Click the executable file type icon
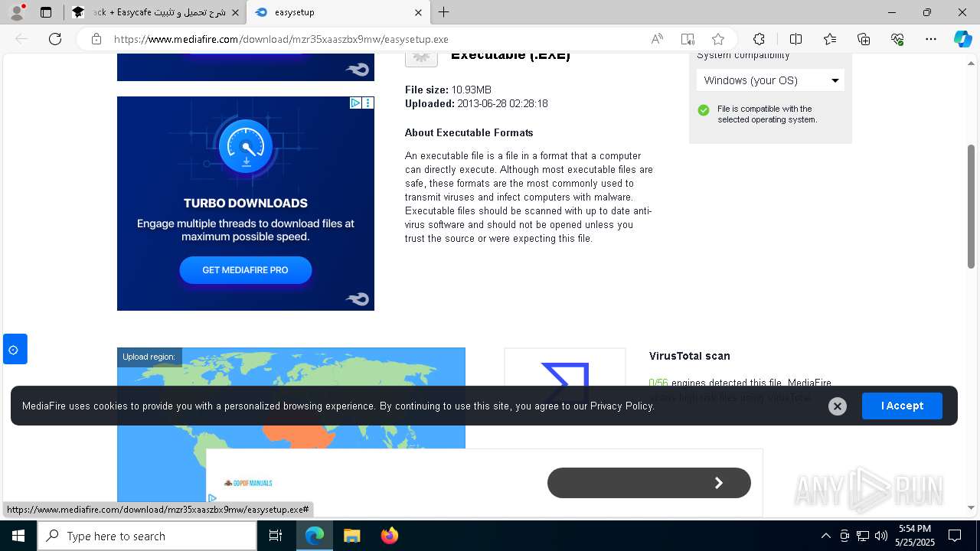The height and width of the screenshot is (551, 980). pos(421,58)
